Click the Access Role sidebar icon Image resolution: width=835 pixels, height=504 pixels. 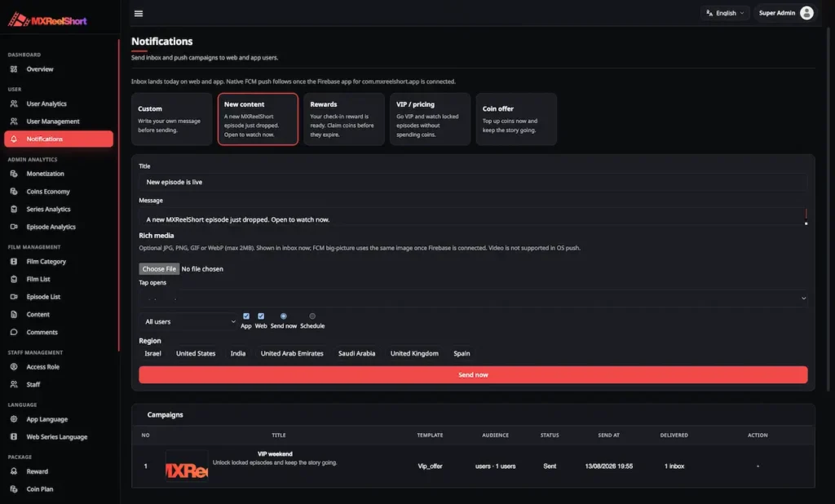[x=14, y=366]
